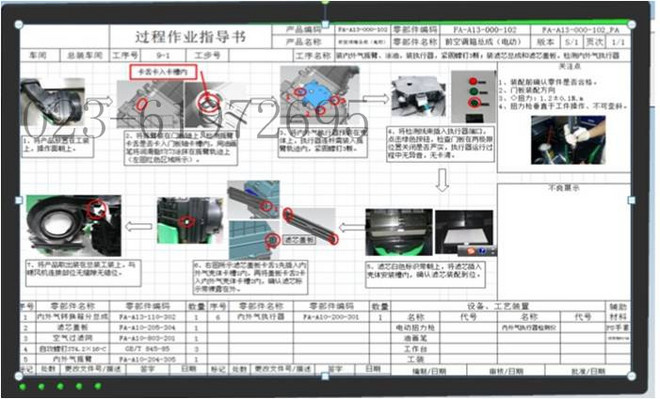Click the down arrow between steps 4 and 5
This screenshot has width=660, height=399.
442,180
